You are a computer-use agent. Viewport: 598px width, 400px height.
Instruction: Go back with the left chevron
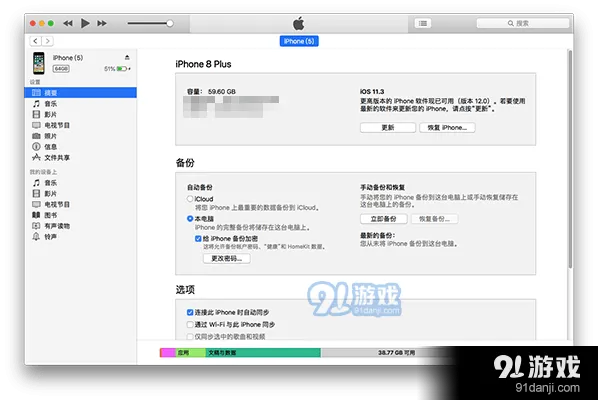35,41
